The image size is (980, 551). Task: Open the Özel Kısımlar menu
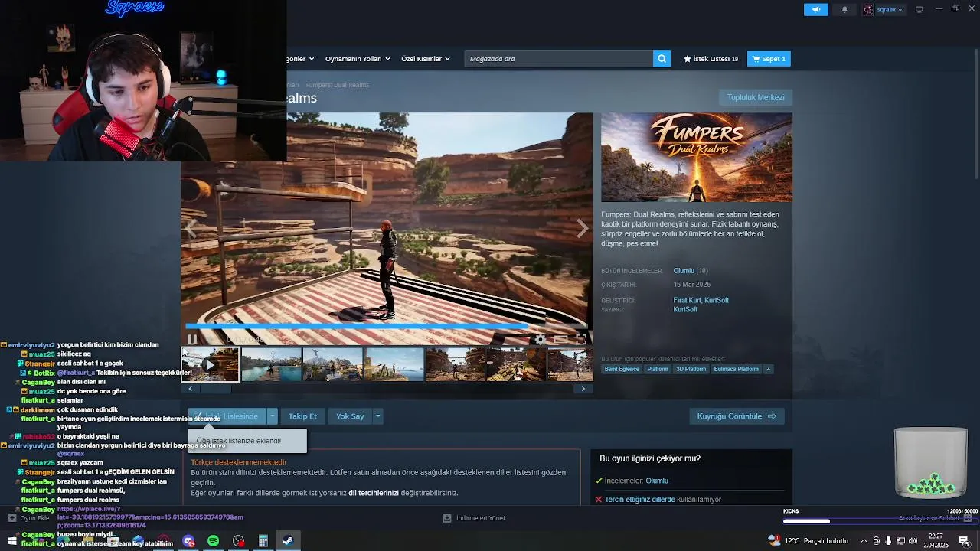coord(426,59)
